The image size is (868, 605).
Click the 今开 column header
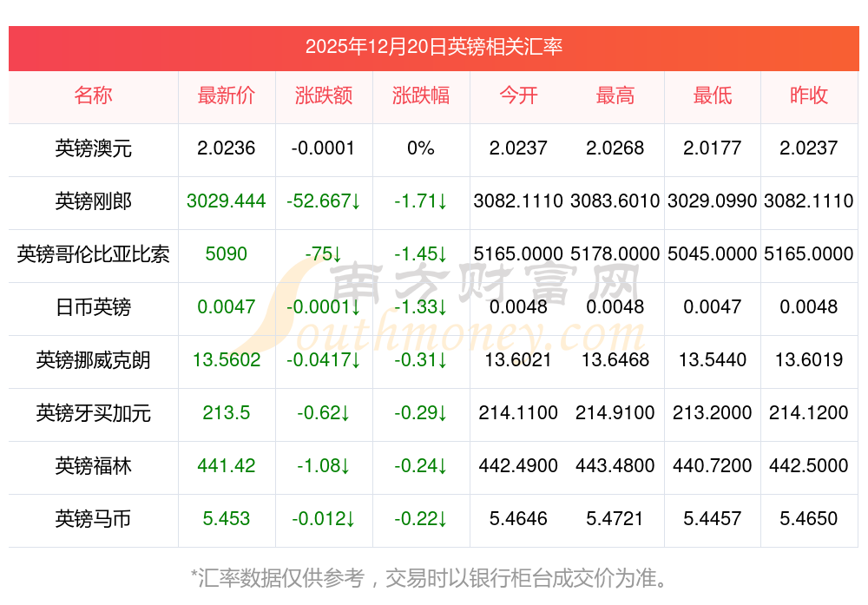pyautogui.click(x=518, y=96)
